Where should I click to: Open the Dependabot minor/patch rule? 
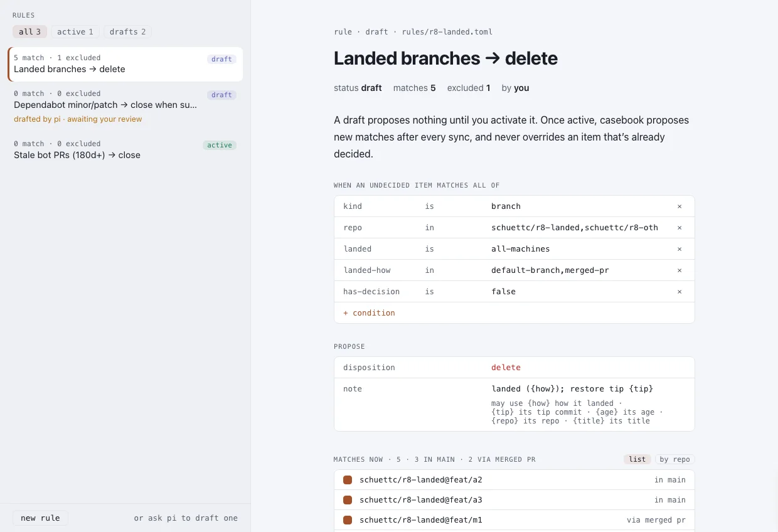click(x=125, y=106)
